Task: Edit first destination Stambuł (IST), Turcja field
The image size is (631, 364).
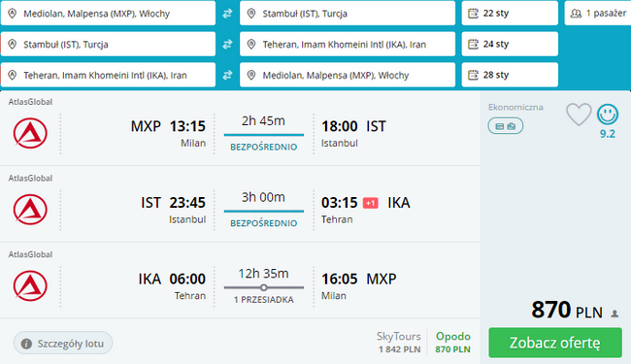Action: (x=348, y=14)
